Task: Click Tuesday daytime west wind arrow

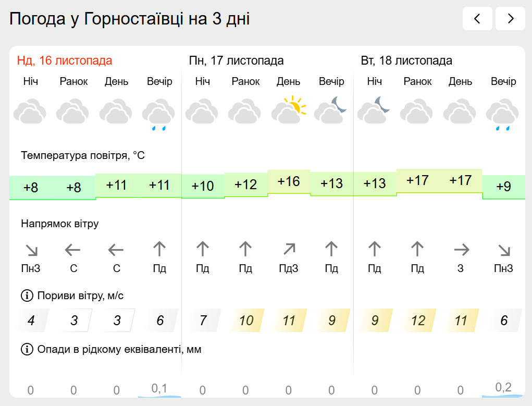Action: click(461, 250)
